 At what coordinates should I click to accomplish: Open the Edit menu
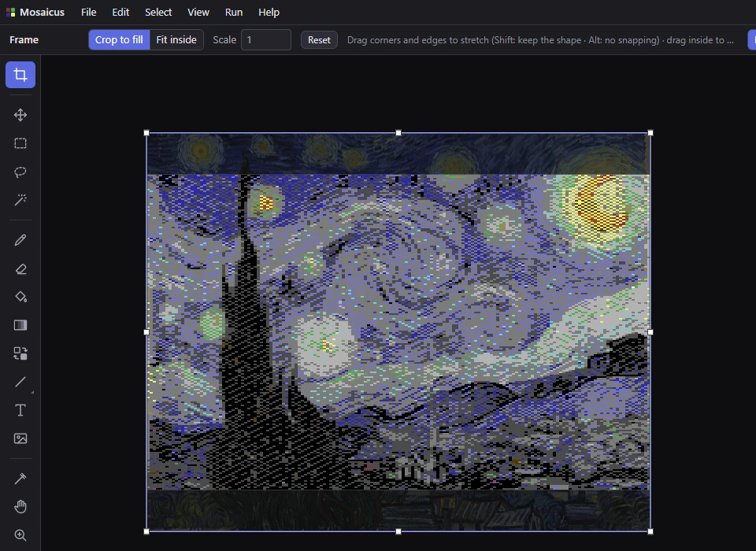pos(120,12)
